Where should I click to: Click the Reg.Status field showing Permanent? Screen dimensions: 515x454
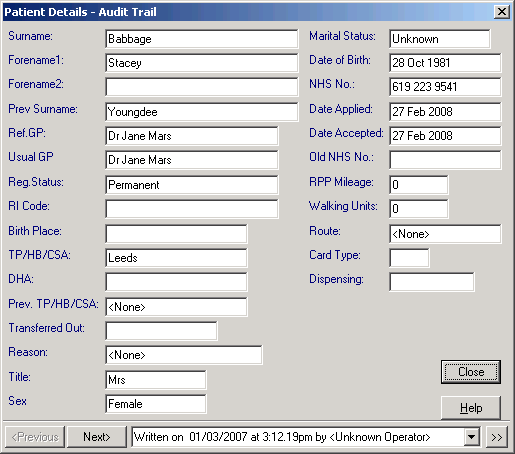coord(192,185)
